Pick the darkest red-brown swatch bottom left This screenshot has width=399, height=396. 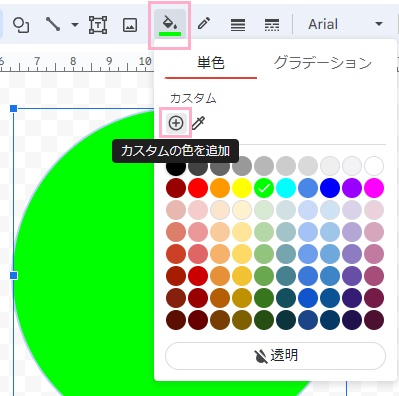176,320
